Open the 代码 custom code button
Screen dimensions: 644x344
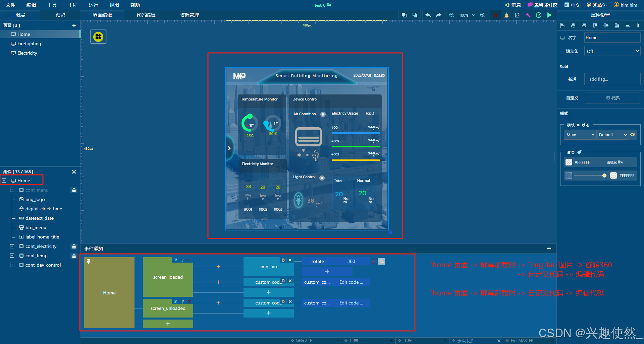tap(612, 98)
